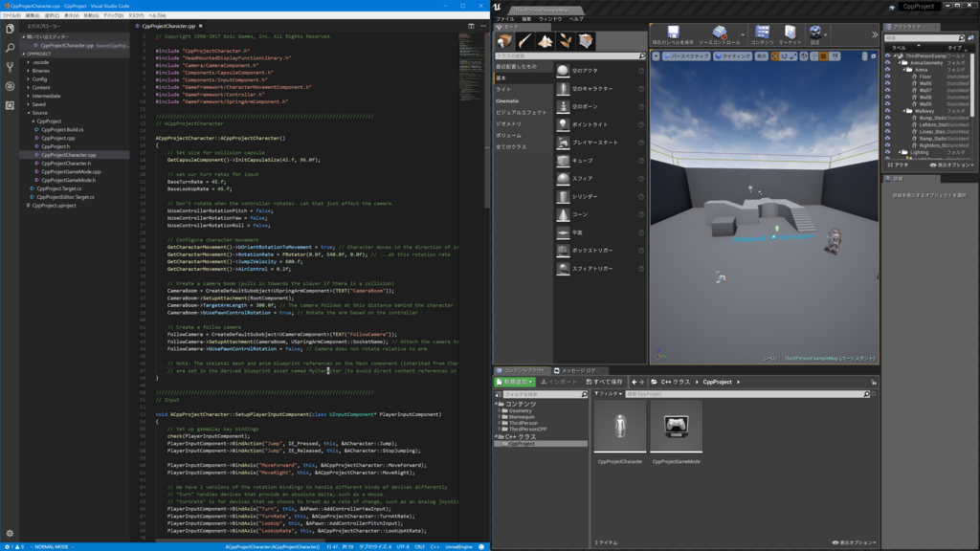
Task: Select the rotate gizmo tool in viewport
Action: (785, 56)
